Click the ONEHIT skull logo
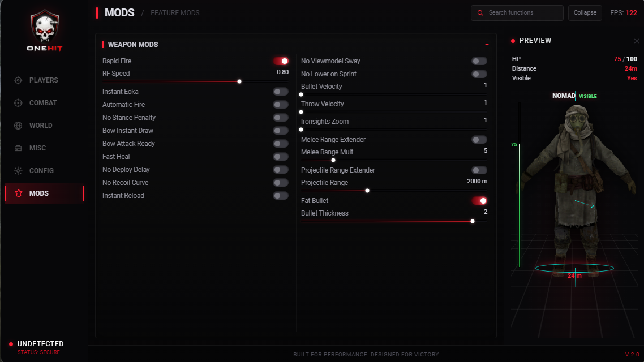Viewport: 644px width, 362px height. pos(45,31)
